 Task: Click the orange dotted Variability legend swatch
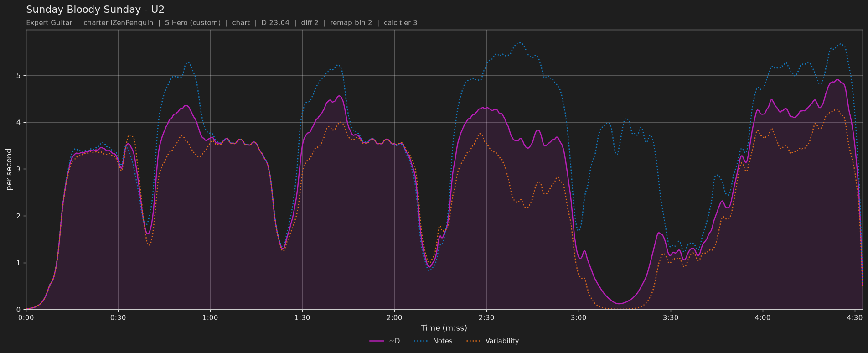pyautogui.click(x=474, y=341)
